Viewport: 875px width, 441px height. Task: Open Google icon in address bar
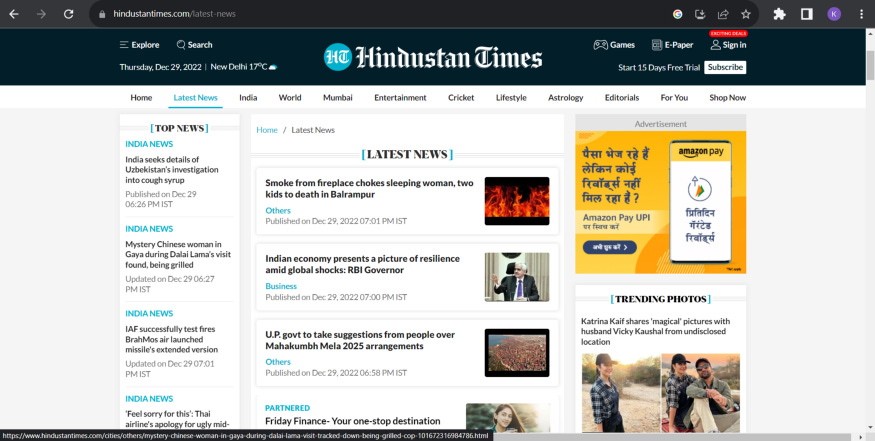tap(677, 14)
